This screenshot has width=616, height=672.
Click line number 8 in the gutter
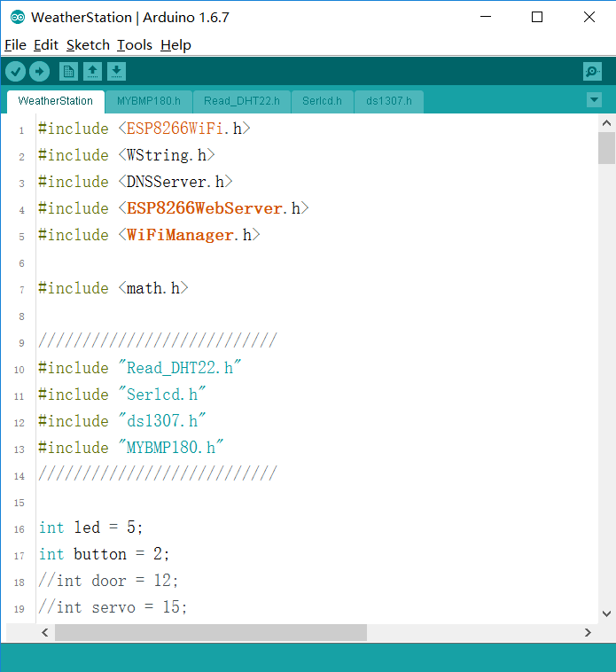click(21, 316)
